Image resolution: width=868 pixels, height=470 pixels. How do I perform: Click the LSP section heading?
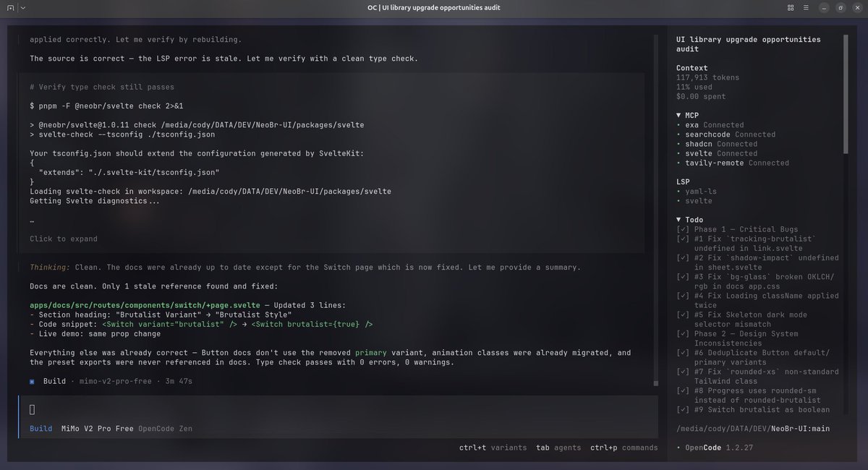[x=684, y=181]
